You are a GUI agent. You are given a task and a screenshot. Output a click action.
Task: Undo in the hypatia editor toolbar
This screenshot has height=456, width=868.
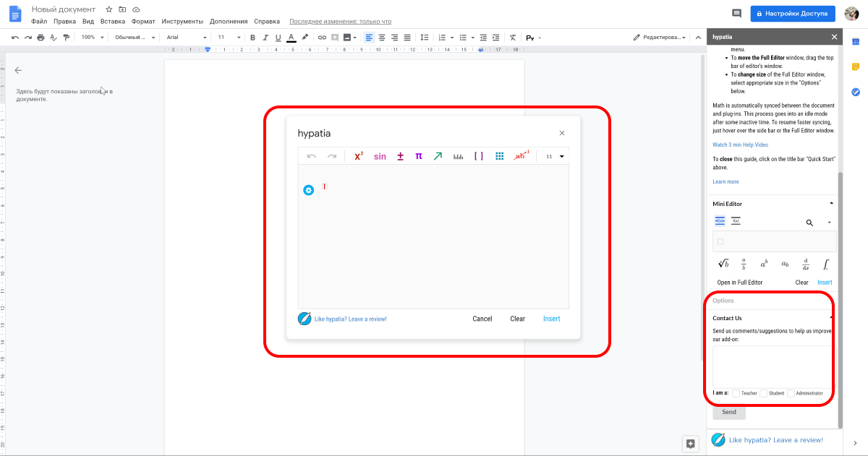click(x=312, y=156)
